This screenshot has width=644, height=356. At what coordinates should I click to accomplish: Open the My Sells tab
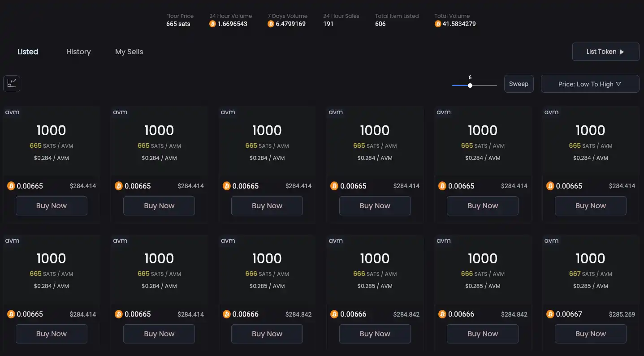coord(129,52)
